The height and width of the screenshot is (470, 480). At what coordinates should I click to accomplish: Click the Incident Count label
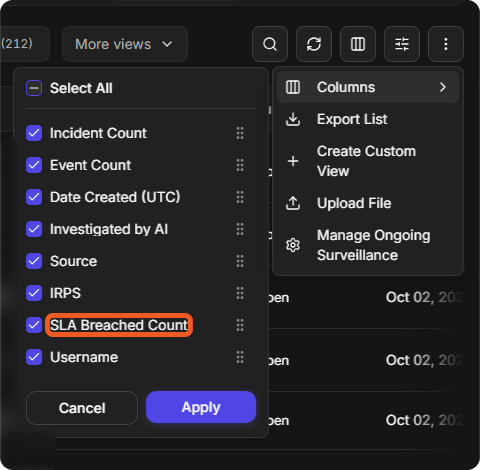98,133
